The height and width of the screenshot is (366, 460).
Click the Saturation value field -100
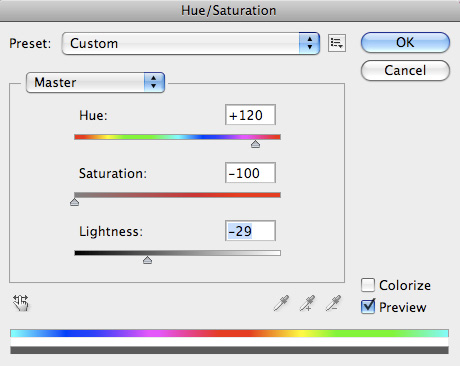250,173
